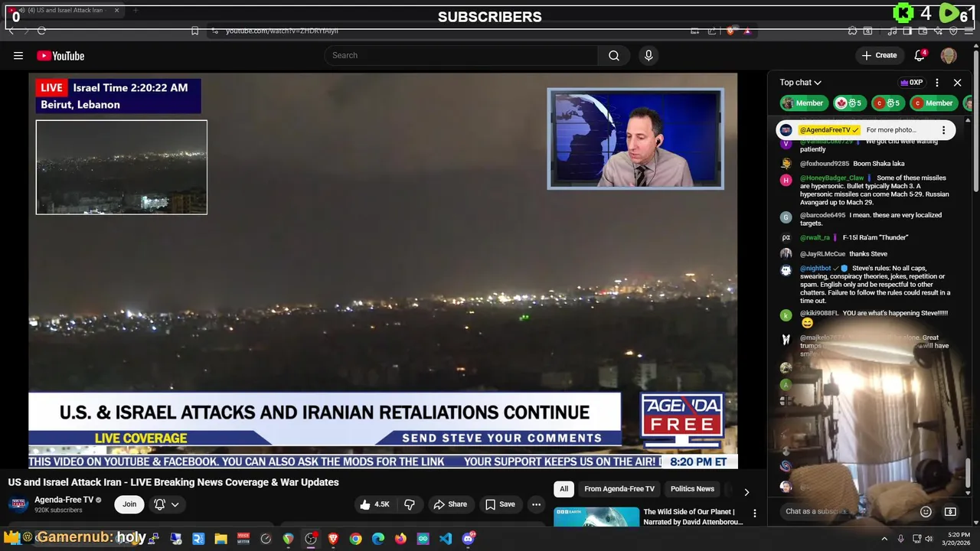Reload the page in browser
The height and width of the screenshot is (551, 980).
[41, 31]
